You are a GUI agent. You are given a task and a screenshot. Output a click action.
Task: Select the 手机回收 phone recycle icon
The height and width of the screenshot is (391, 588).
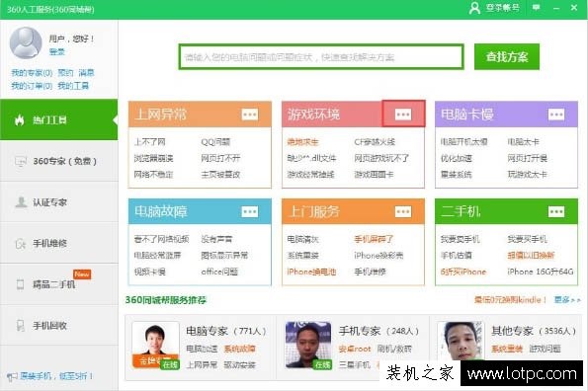pos(21,326)
